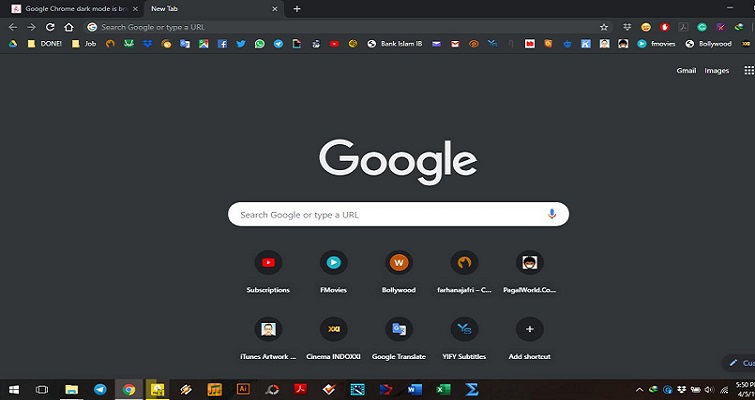755x400 pixels.
Task: Reload the page
Action: (50, 27)
